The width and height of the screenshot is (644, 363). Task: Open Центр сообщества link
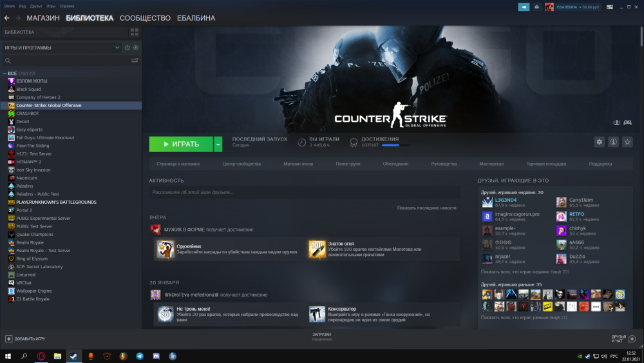pos(241,164)
